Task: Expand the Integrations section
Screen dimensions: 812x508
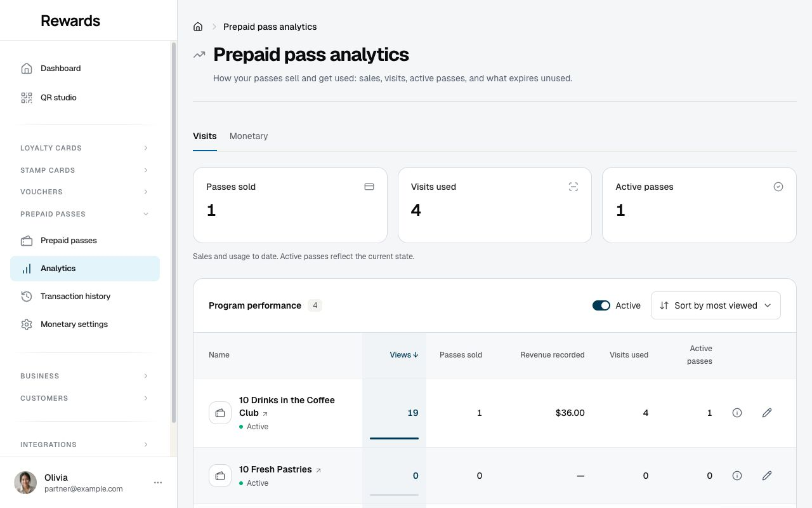Action: pos(85,444)
